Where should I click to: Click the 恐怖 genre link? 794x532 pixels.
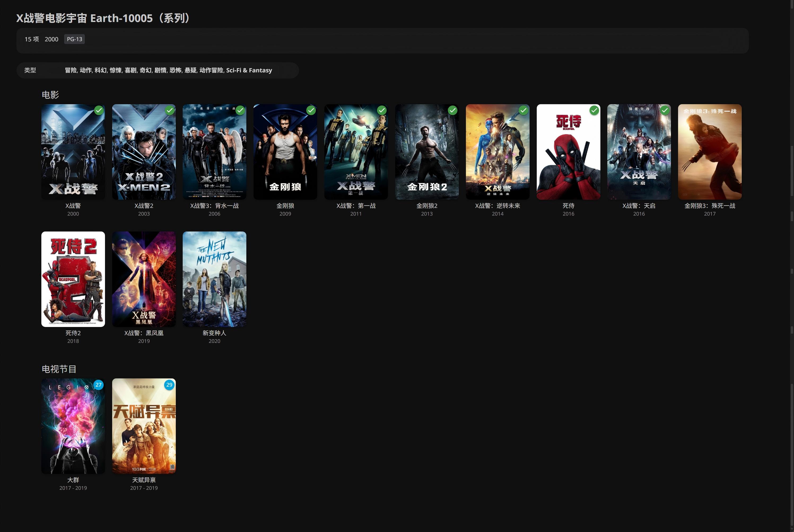(x=175, y=70)
